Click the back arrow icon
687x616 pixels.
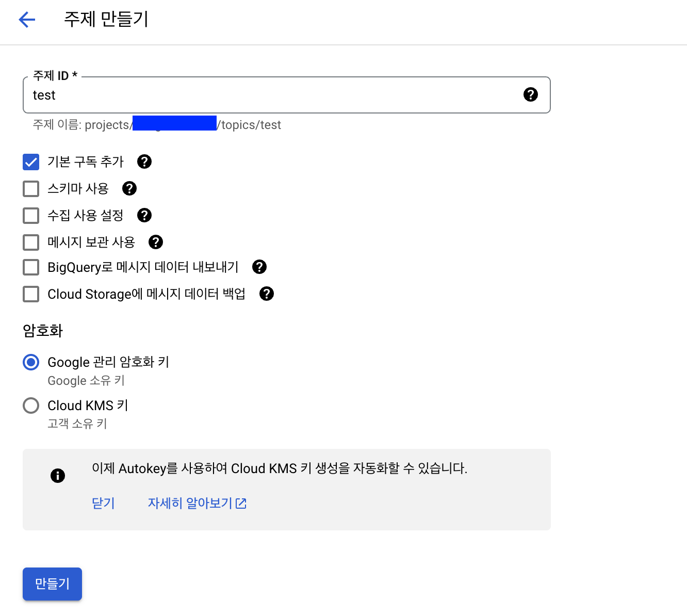27,20
